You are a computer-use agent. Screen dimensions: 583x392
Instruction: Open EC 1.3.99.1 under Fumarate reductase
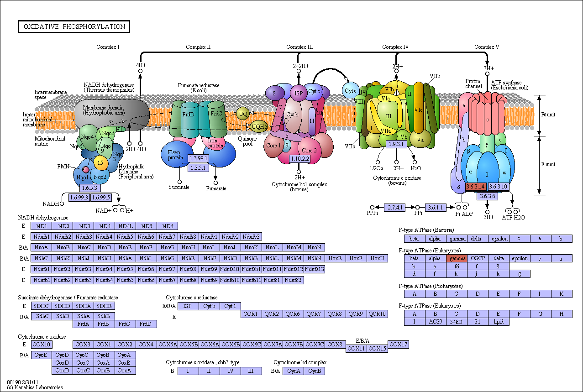click(x=199, y=158)
